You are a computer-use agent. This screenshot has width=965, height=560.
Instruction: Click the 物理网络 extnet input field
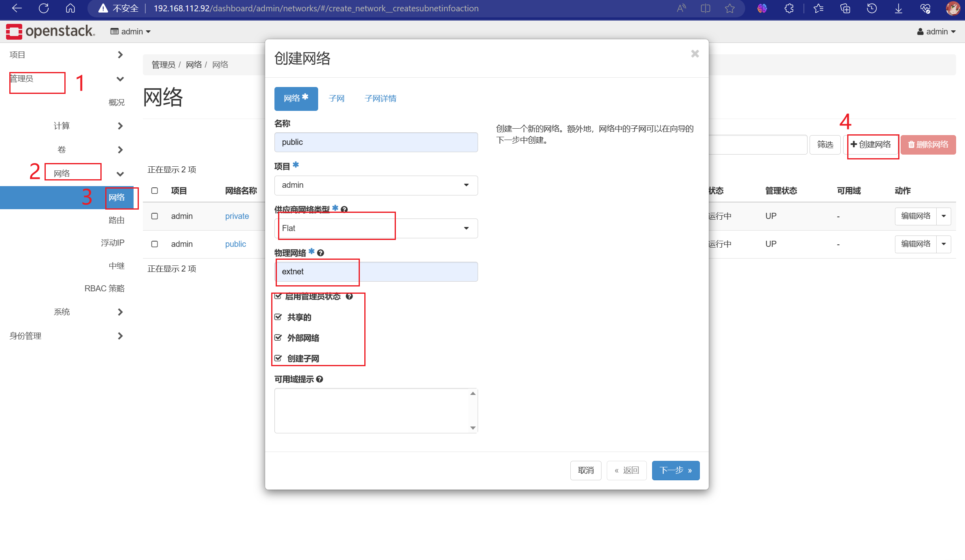[376, 272]
